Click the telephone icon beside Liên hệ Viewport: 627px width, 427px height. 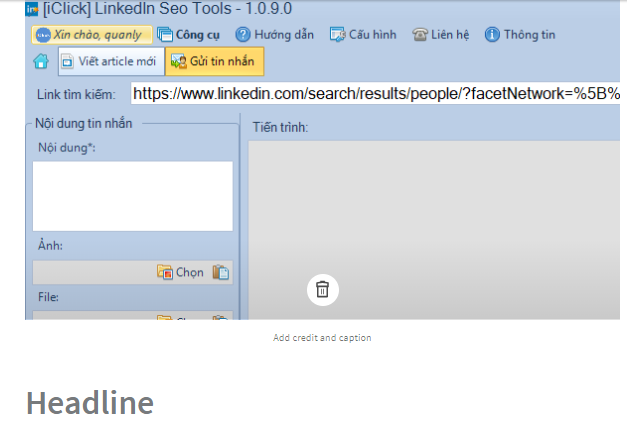(x=420, y=35)
